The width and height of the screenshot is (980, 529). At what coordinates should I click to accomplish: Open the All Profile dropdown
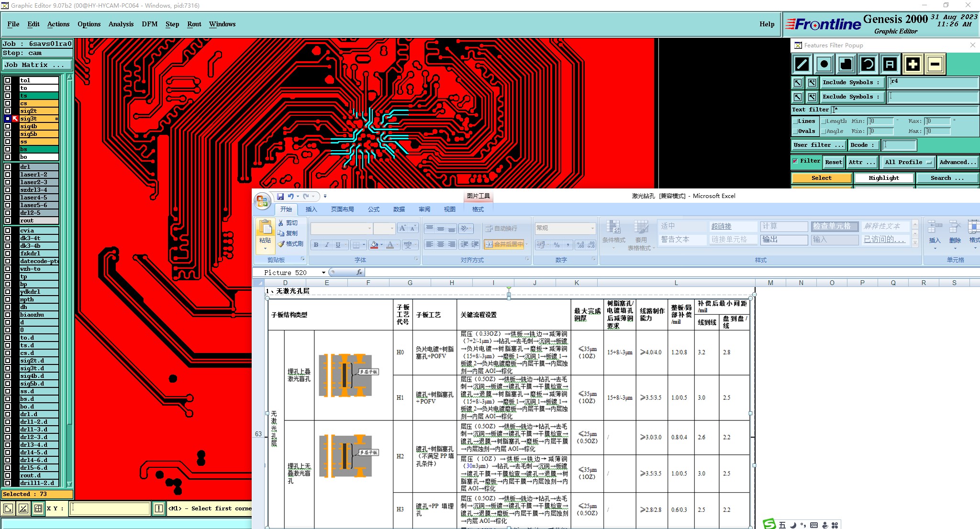coord(909,162)
